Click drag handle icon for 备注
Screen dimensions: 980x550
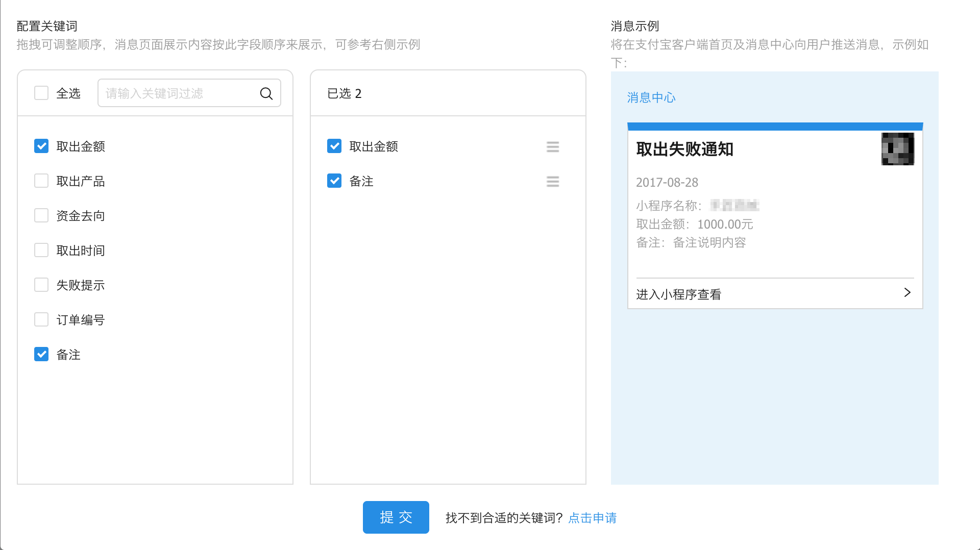click(552, 182)
